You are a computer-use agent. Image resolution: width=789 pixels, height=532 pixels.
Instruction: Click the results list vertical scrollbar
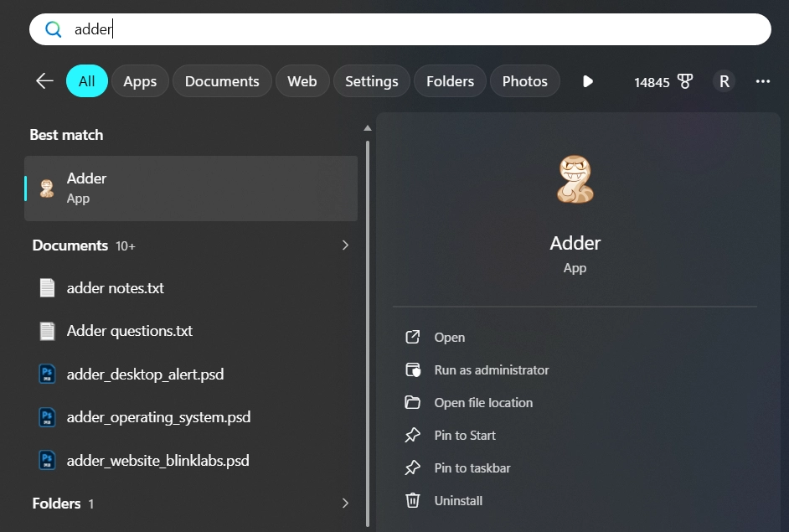click(368, 332)
